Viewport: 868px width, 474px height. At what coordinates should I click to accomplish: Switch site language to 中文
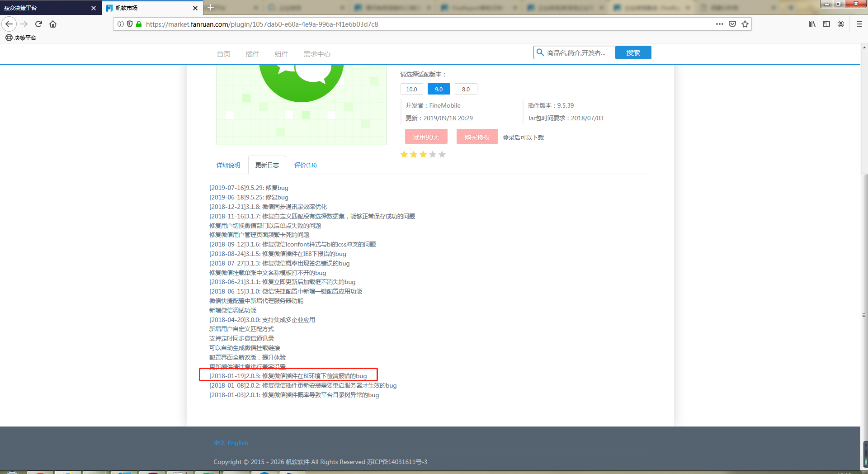pyautogui.click(x=219, y=443)
